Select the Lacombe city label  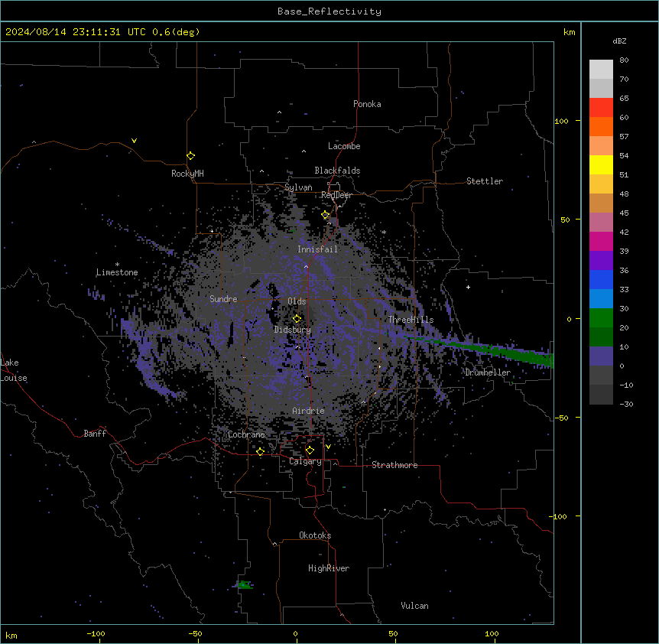coord(344,146)
